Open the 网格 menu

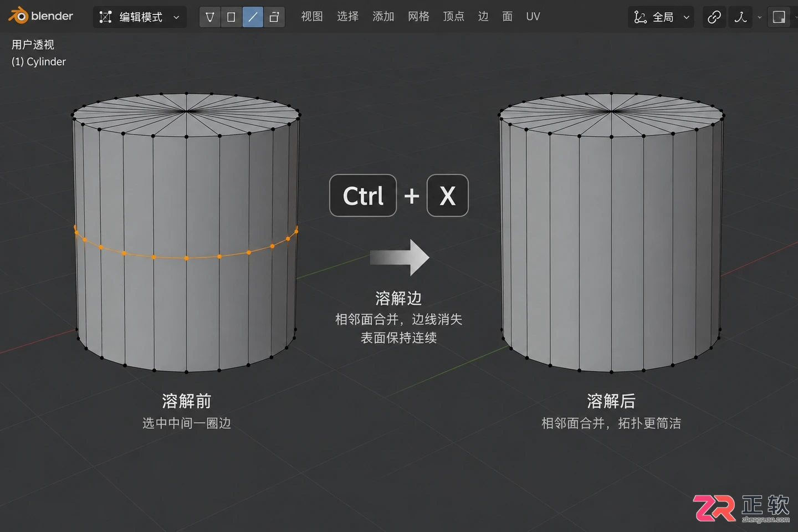tap(418, 17)
